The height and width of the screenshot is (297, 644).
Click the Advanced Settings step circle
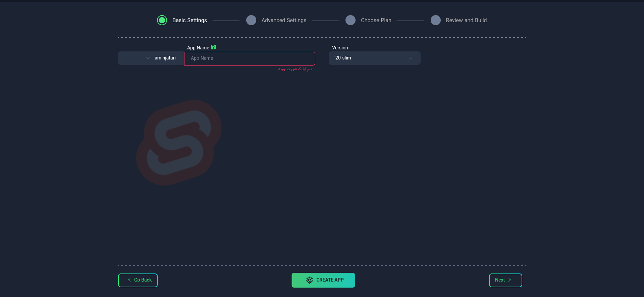pos(251,20)
